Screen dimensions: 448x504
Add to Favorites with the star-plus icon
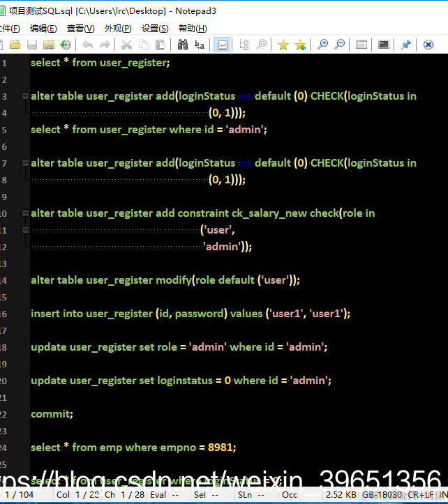(x=300, y=45)
